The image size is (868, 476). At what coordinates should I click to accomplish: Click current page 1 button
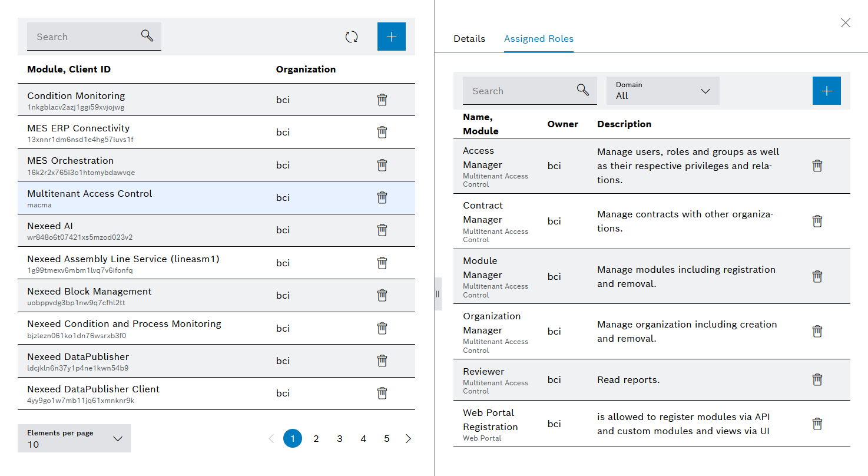pyautogui.click(x=293, y=439)
